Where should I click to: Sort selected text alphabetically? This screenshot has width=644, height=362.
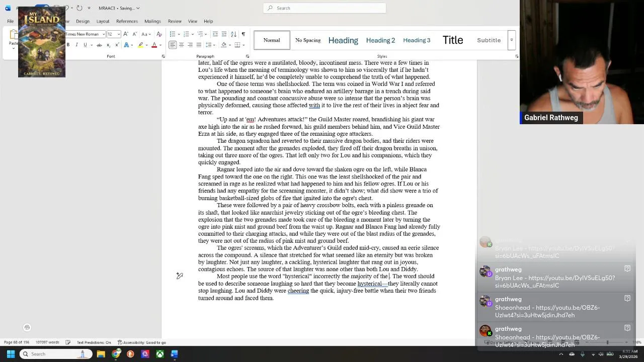233,34
